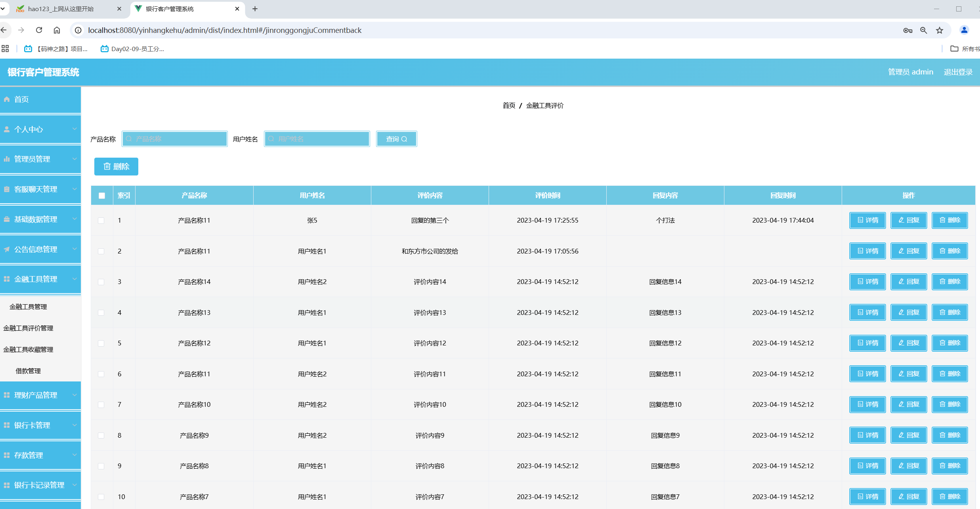Click the browser forward arrow
Viewport: 980px width, 509px height.
21,30
